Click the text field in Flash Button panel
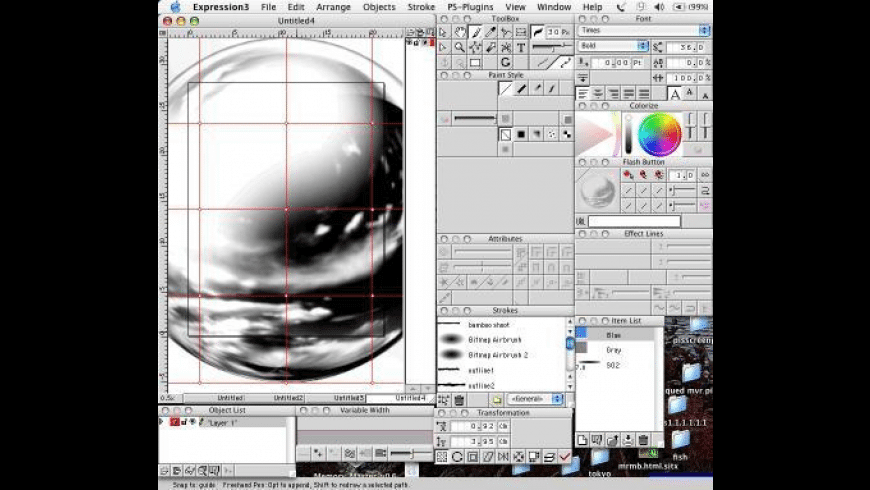The image size is (870, 490). (x=634, y=221)
